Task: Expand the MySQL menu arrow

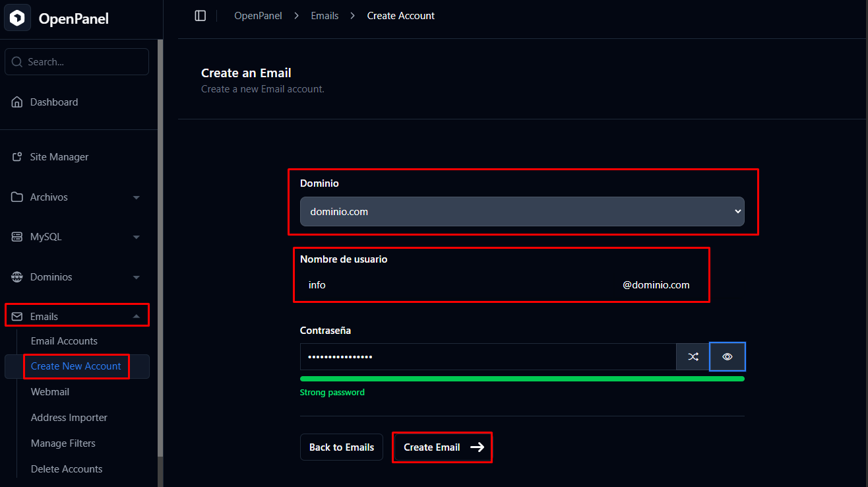Action: [x=137, y=237]
